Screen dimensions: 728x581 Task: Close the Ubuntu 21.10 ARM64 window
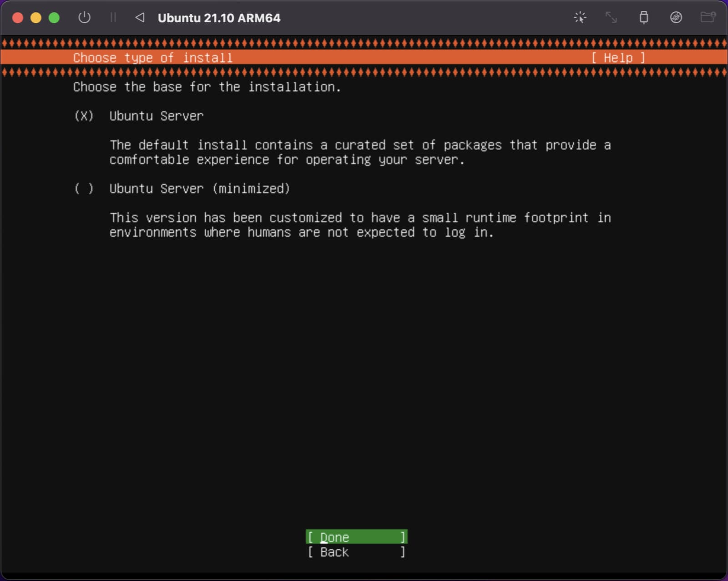pyautogui.click(x=18, y=18)
